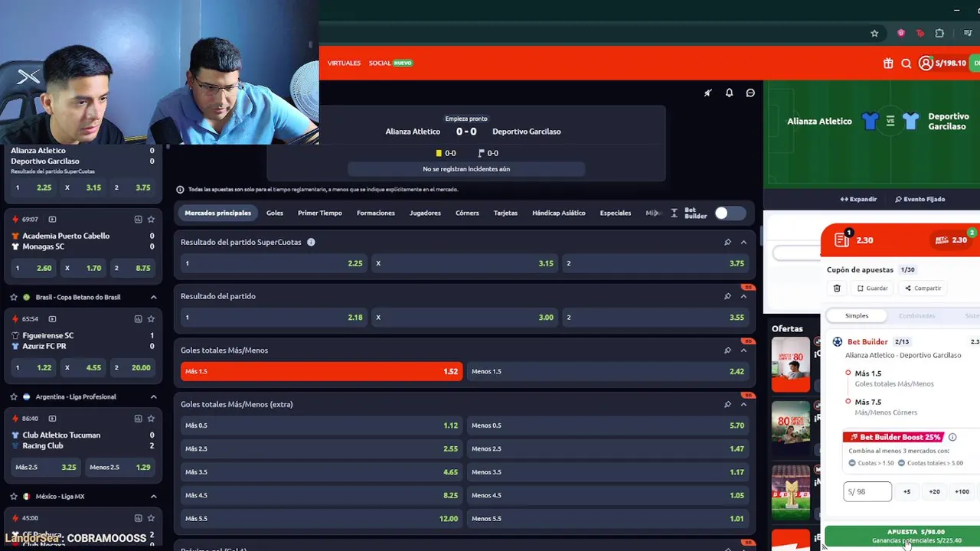Screen dimensions: 980x551
Task: Add +100 to the stake
Action: tap(962, 491)
